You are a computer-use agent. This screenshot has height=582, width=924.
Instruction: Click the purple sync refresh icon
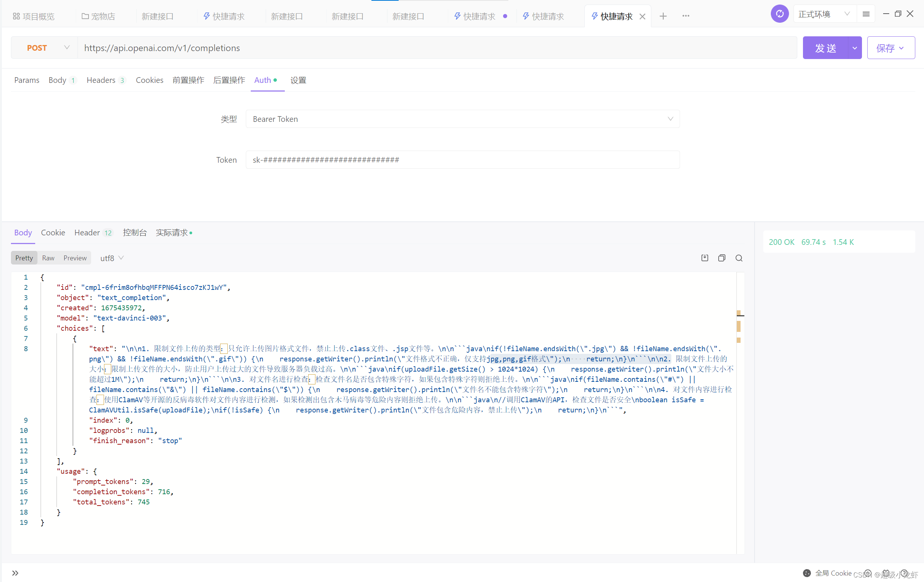[x=780, y=14]
